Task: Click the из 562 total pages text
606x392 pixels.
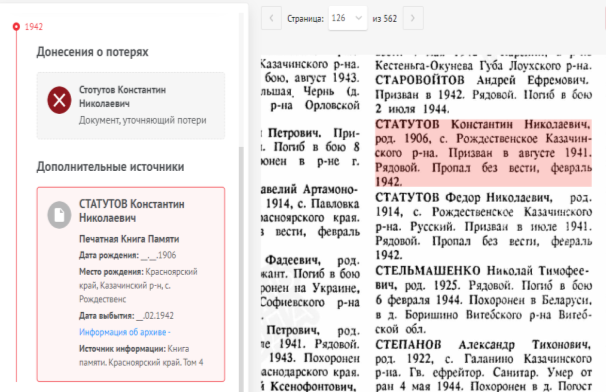Action: [385, 19]
